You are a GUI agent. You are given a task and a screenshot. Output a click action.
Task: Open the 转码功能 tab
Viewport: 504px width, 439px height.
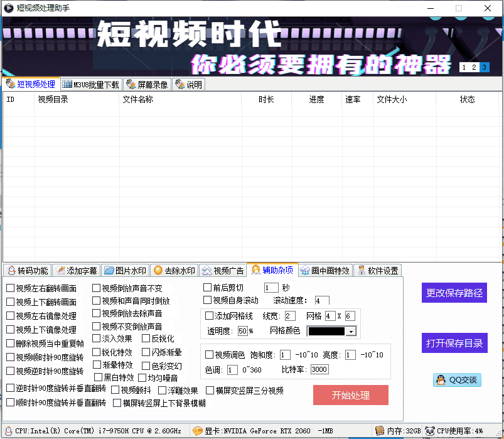click(x=28, y=271)
